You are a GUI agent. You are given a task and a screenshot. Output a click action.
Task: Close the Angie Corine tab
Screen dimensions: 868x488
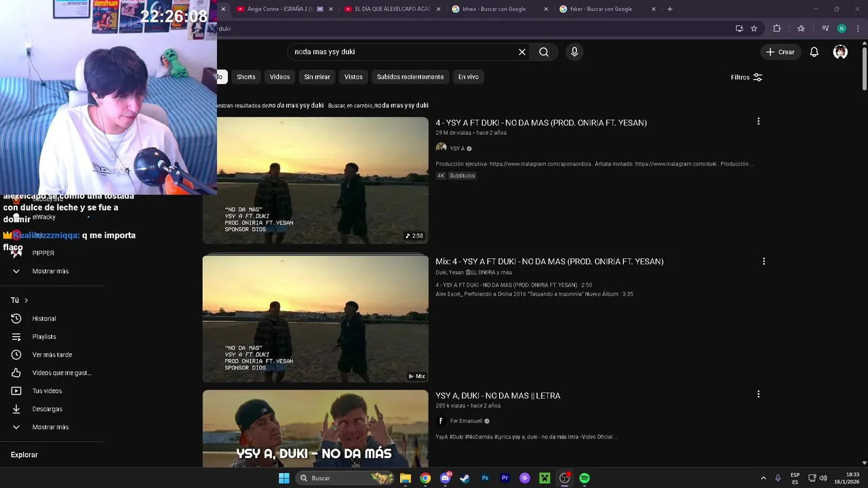[331, 9]
